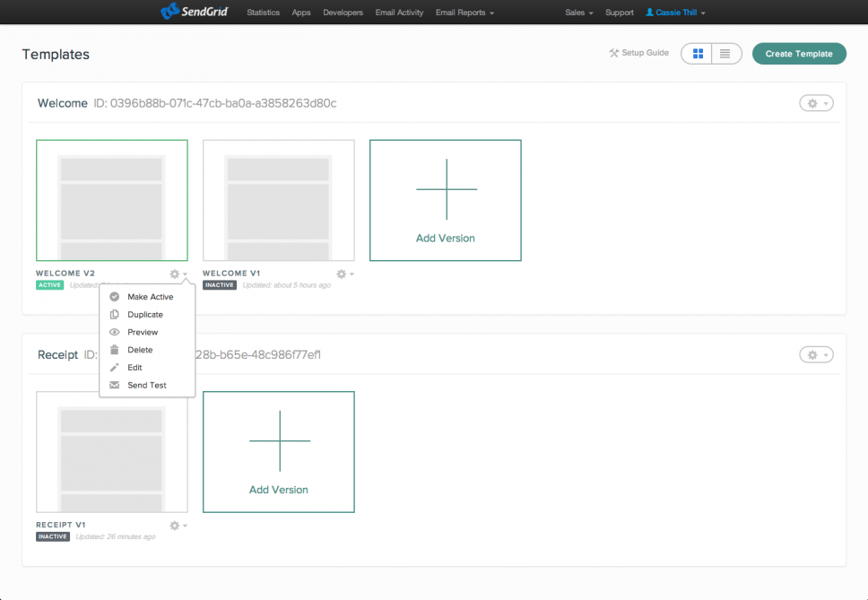The image size is (868, 600).
Task: Open the Cassie Thill account dropdown
Action: [x=674, y=12]
